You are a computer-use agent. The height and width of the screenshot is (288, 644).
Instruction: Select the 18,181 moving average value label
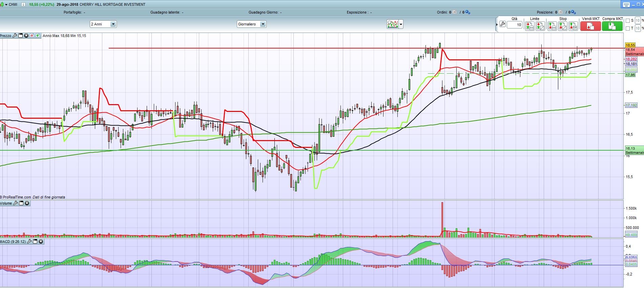631,64
